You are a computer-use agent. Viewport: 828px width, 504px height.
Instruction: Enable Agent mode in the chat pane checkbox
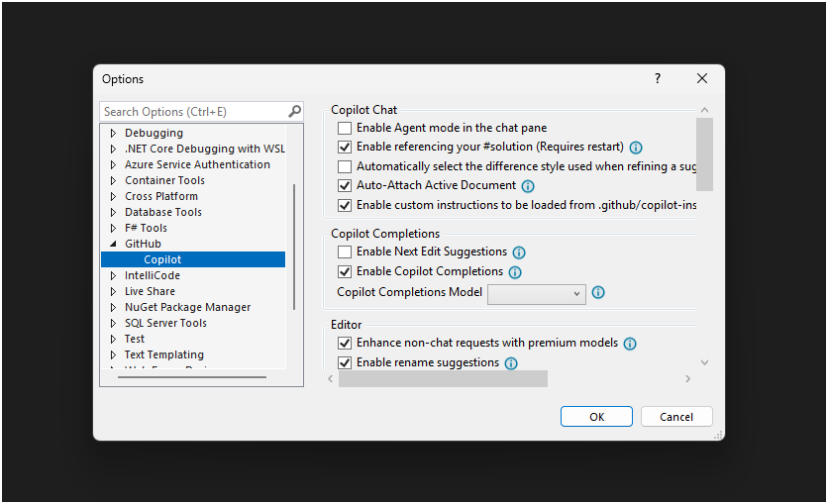pyautogui.click(x=345, y=128)
